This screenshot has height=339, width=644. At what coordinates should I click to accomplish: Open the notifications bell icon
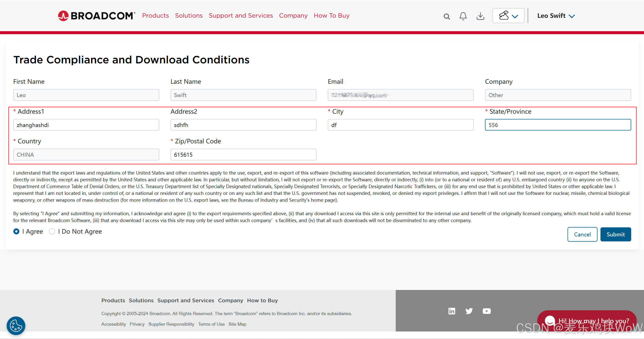point(463,16)
